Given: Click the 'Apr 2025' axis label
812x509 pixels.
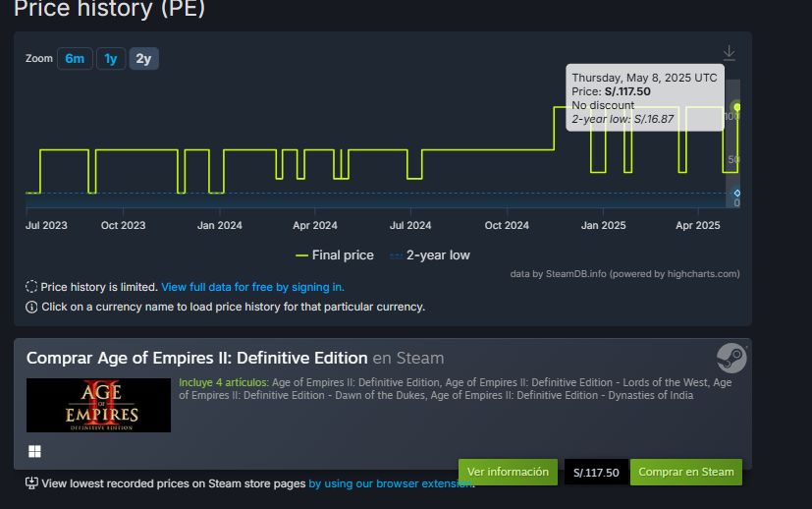Looking at the screenshot, I should pos(697,225).
